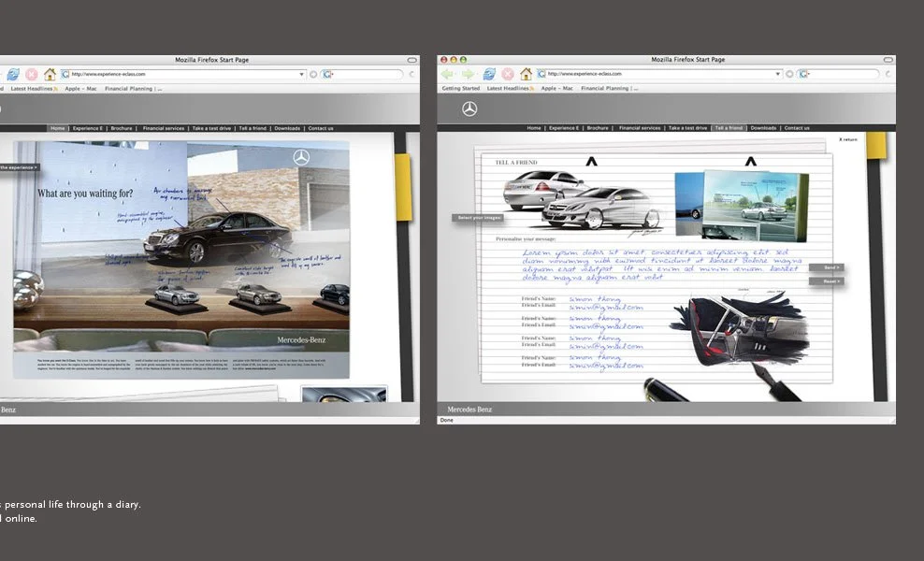Click the Select your images button
This screenshot has height=561, width=924.
(x=478, y=218)
